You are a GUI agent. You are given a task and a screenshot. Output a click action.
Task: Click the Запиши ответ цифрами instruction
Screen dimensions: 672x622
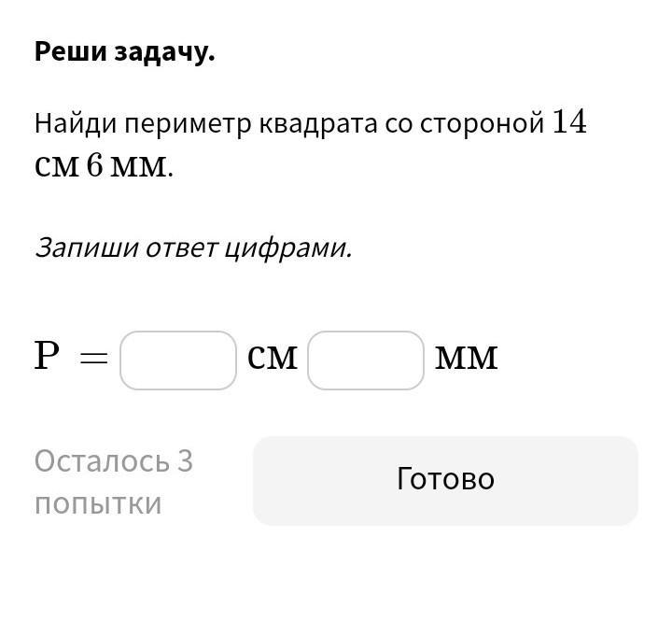[x=193, y=247]
